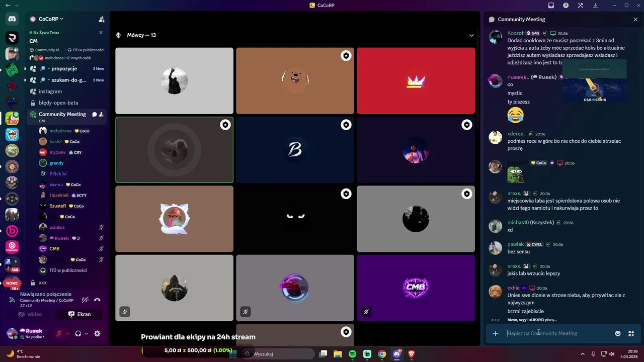Click the taskbar Wyszukaj search box
Screen dimensions: 644x362
pyautogui.click(x=277, y=354)
